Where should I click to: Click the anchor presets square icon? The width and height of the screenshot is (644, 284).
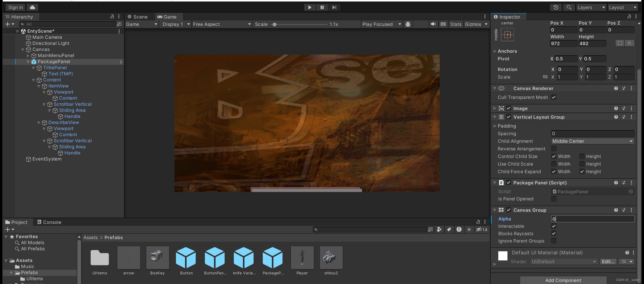[507, 35]
